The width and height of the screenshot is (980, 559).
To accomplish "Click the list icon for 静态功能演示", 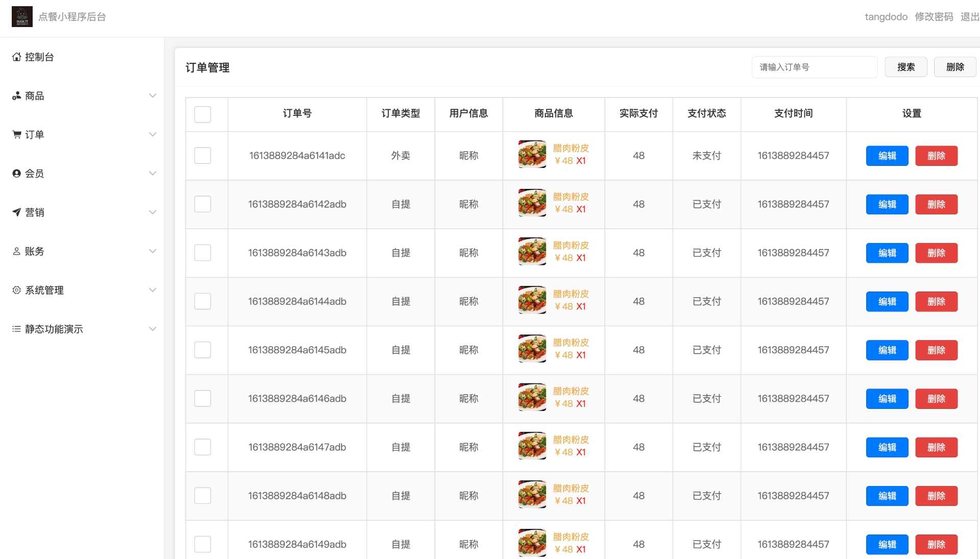I will point(16,329).
